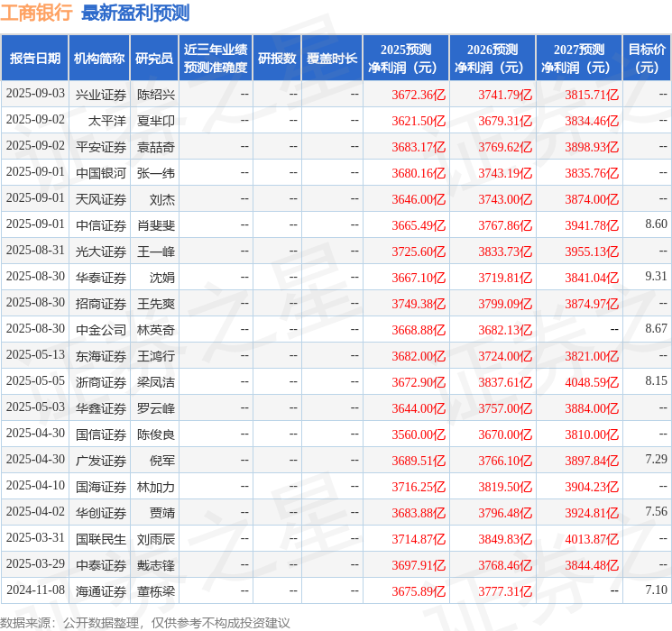
Task: Click the 覆盖时长 column header
Action: pyautogui.click(x=332, y=59)
